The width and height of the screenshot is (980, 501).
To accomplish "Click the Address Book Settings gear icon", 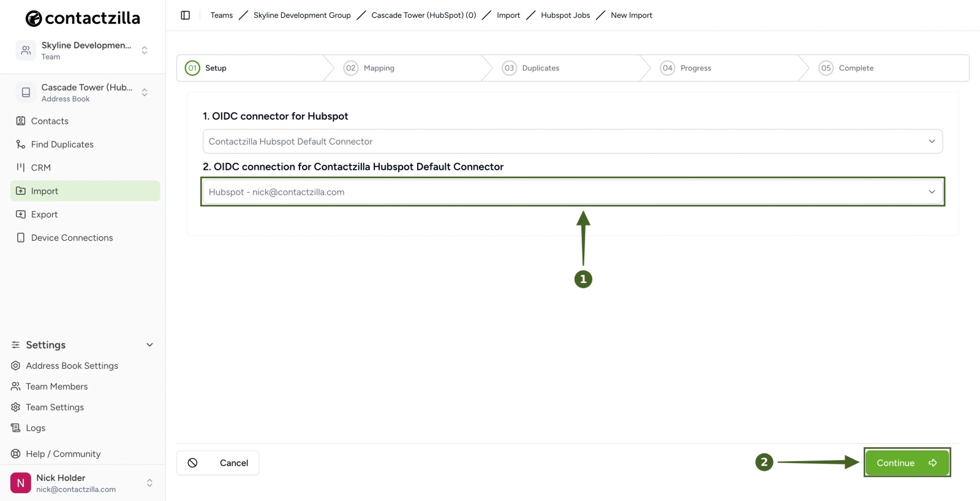I will click(16, 366).
